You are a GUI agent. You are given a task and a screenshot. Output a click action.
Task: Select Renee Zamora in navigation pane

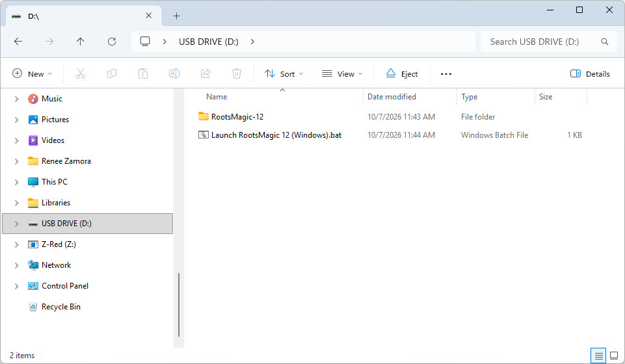[x=66, y=161]
